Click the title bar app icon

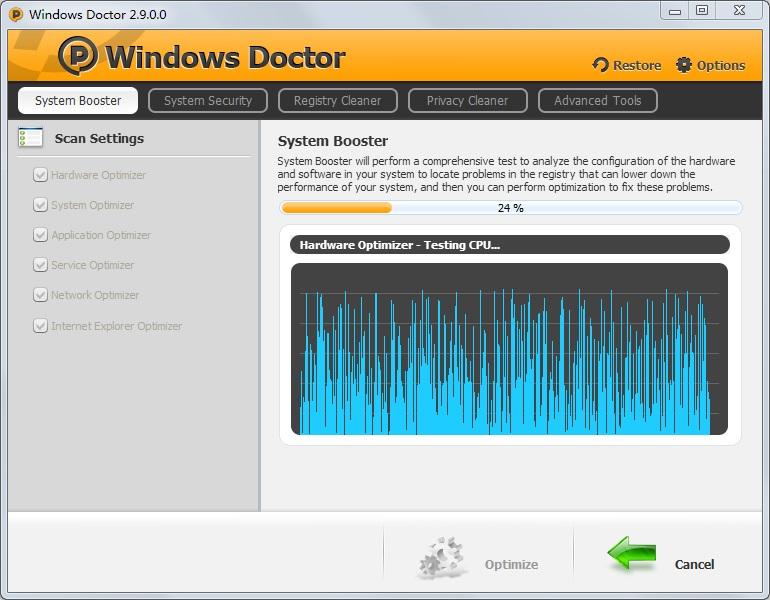pos(16,14)
